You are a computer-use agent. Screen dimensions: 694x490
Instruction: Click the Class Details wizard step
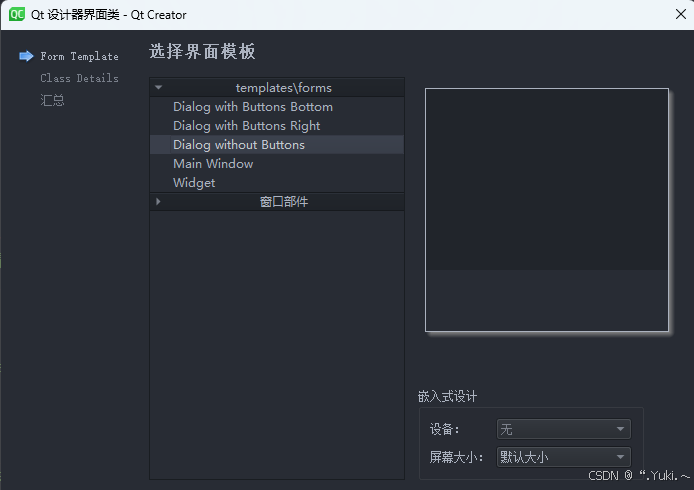click(x=80, y=78)
